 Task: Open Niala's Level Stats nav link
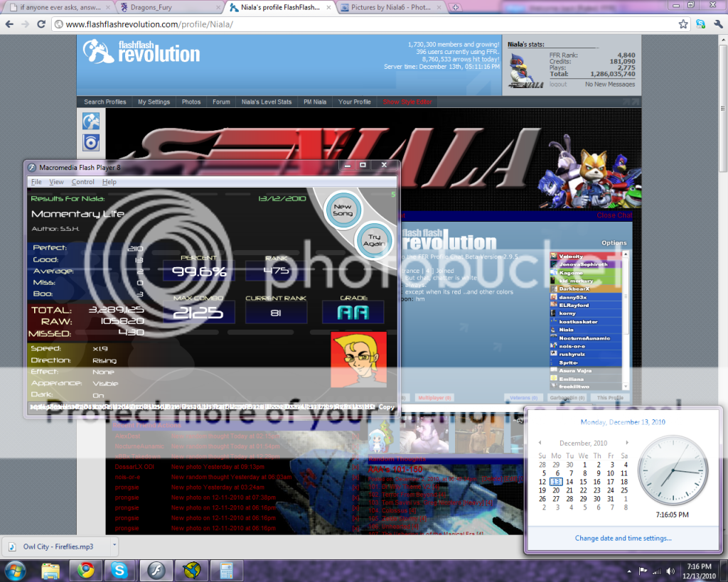click(x=267, y=102)
